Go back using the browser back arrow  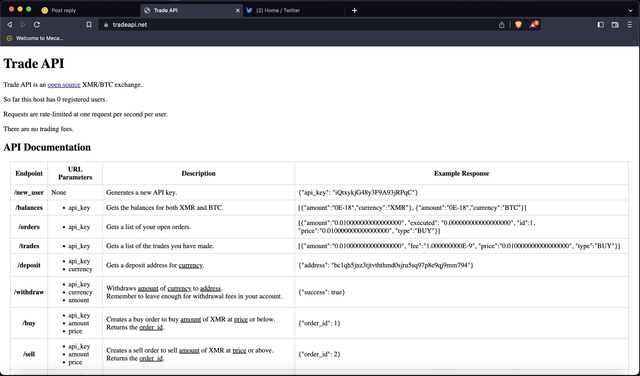point(9,25)
